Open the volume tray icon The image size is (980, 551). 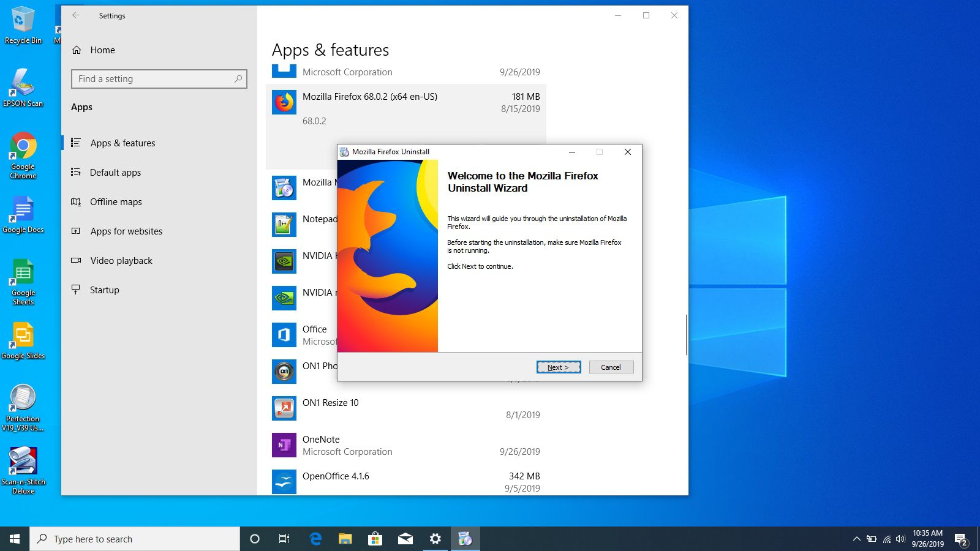(900, 539)
